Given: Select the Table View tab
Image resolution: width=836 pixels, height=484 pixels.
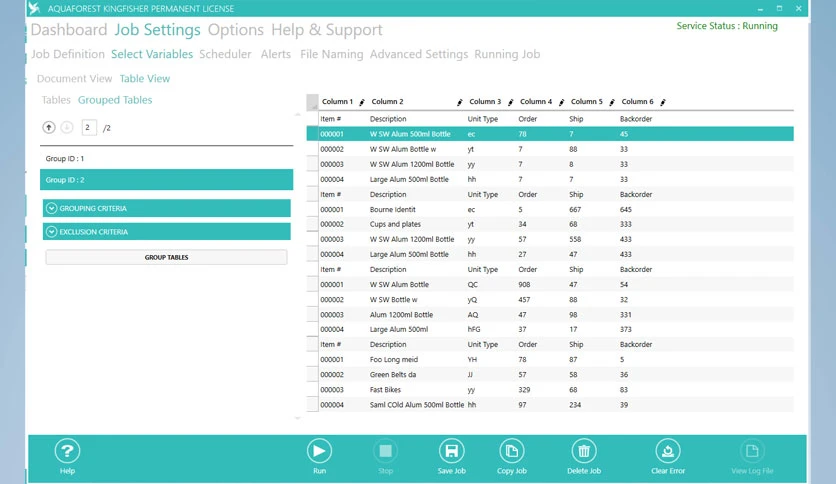Looking at the screenshot, I should pyautogui.click(x=144, y=79).
